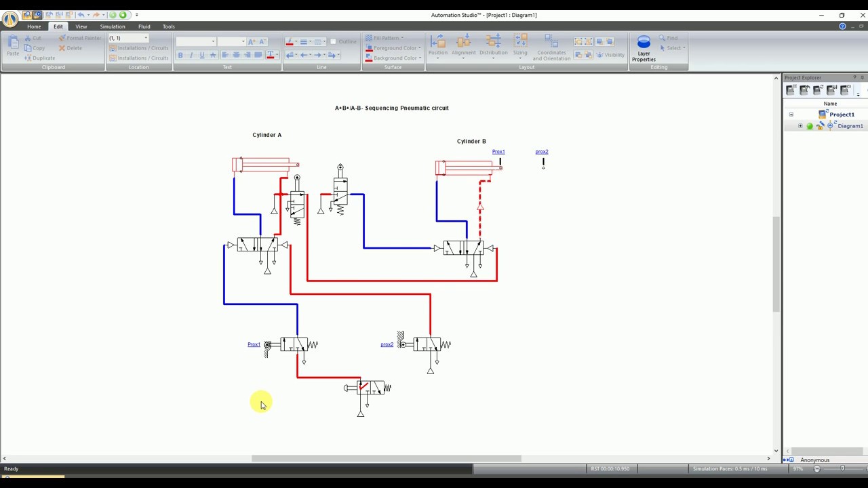Click the prox2 link near Cylinder B

point(542,152)
